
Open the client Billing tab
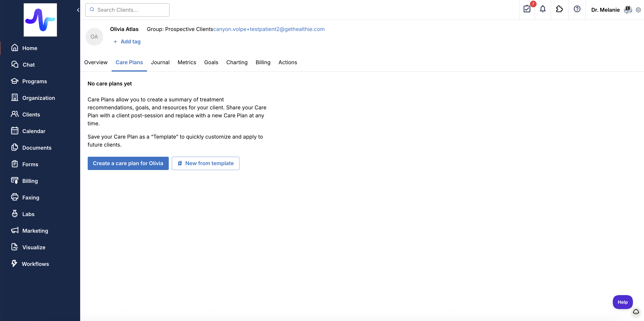(263, 62)
